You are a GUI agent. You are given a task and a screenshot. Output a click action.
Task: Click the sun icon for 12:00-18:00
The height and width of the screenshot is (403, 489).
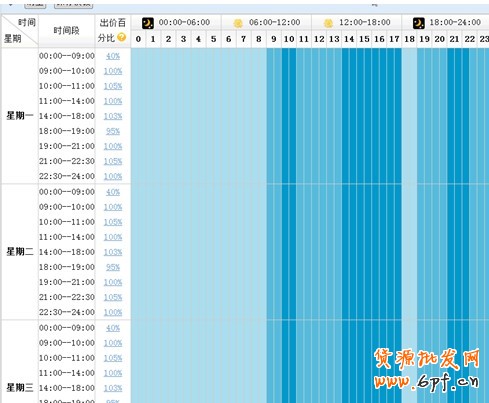(x=328, y=23)
